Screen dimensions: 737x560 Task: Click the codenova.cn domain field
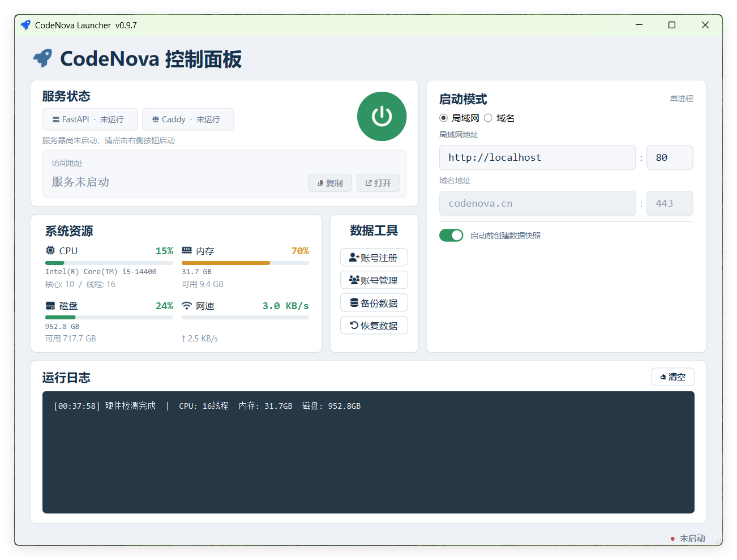pos(538,203)
